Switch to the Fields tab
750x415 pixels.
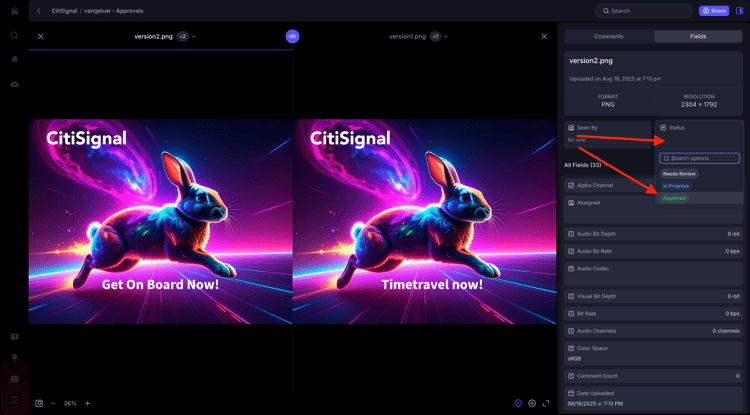coord(698,36)
